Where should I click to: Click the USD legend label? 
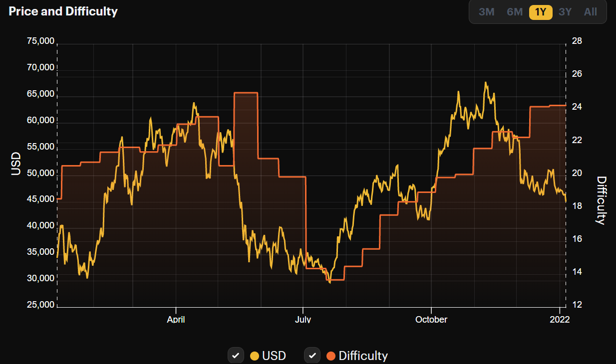(x=274, y=356)
